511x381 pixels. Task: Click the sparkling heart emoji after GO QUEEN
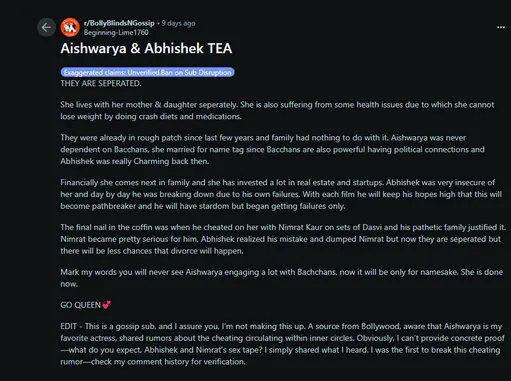click(x=107, y=305)
